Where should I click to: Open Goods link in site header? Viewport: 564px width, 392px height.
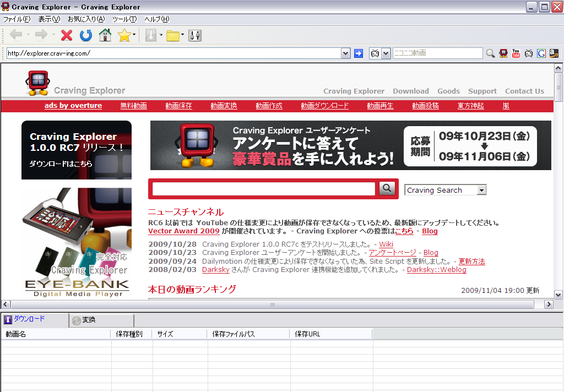[x=448, y=91]
